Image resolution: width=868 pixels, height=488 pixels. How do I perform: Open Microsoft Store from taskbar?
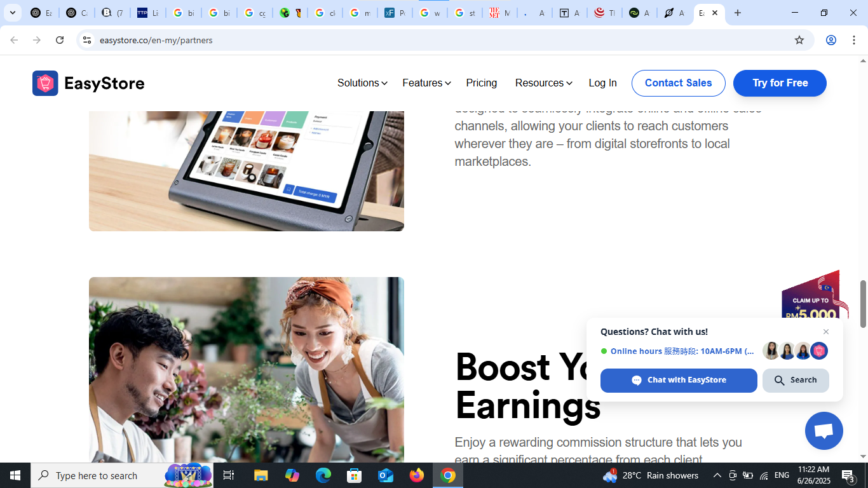[x=355, y=475]
